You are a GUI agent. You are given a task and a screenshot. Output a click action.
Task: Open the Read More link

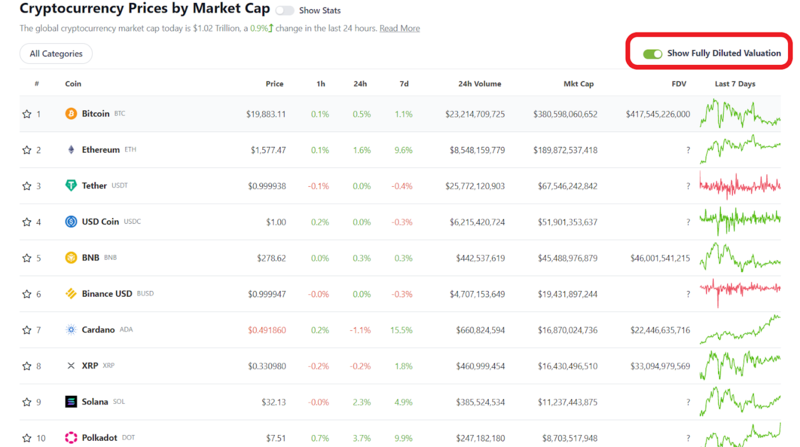point(399,28)
